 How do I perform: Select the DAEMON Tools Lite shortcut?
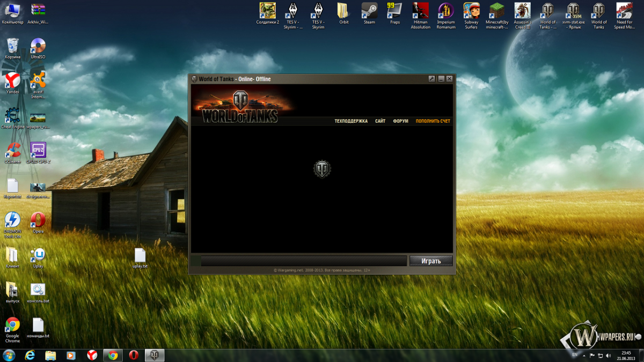pyautogui.click(x=12, y=225)
